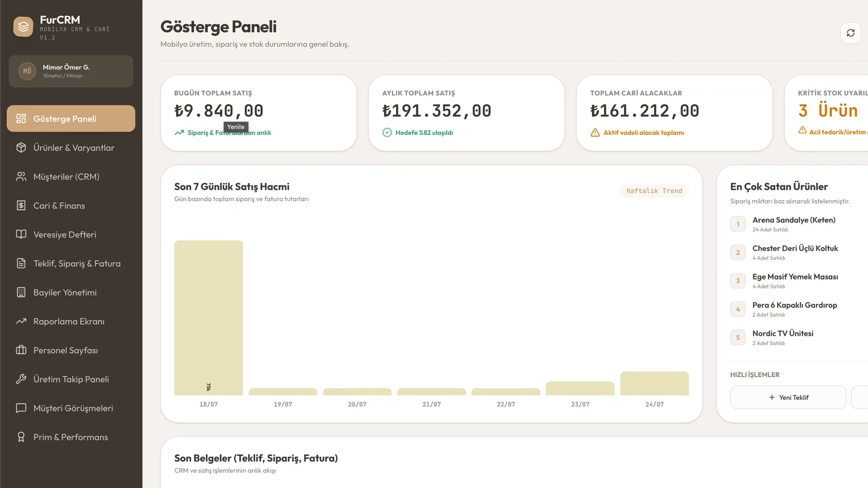Image resolution: width=868 pixels, height=488 pixels.
Task: Click the Veresiye Defteri book icon
Action: point(21,234)
